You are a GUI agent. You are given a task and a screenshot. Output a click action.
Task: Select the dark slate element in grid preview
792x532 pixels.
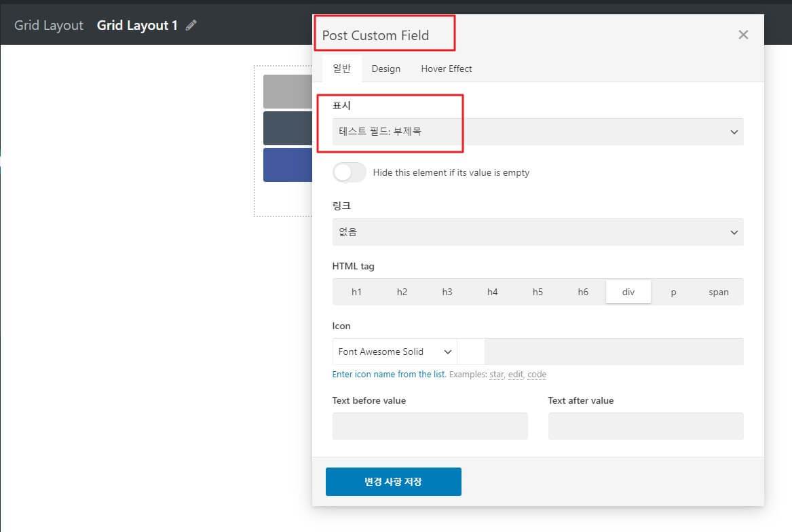287,128
